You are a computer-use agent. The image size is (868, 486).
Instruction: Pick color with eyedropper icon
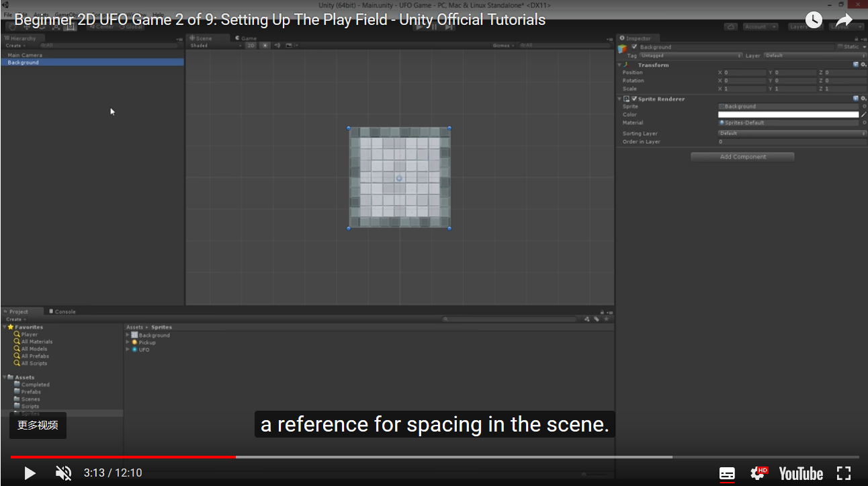864,115
